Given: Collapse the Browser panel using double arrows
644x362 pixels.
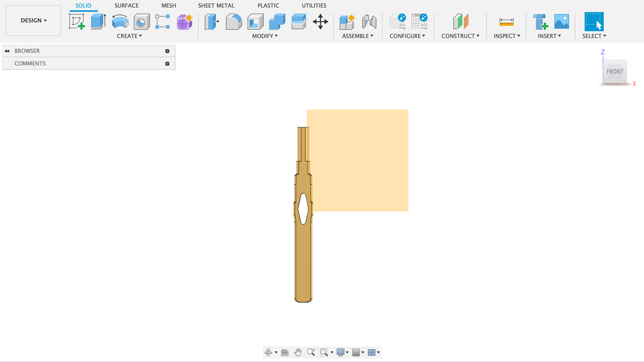Looking at the screenshot, I should [x=7, y=51].
